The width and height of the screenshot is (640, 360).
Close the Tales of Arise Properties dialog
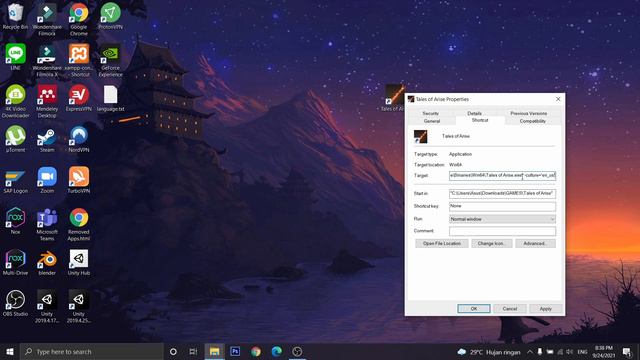(558, 99)
